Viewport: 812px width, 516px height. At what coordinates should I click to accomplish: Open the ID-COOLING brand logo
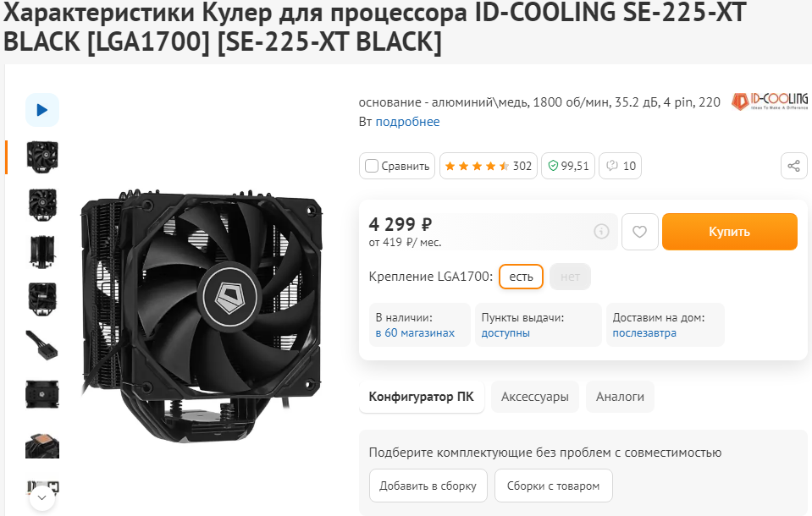(x=769, y=102)
